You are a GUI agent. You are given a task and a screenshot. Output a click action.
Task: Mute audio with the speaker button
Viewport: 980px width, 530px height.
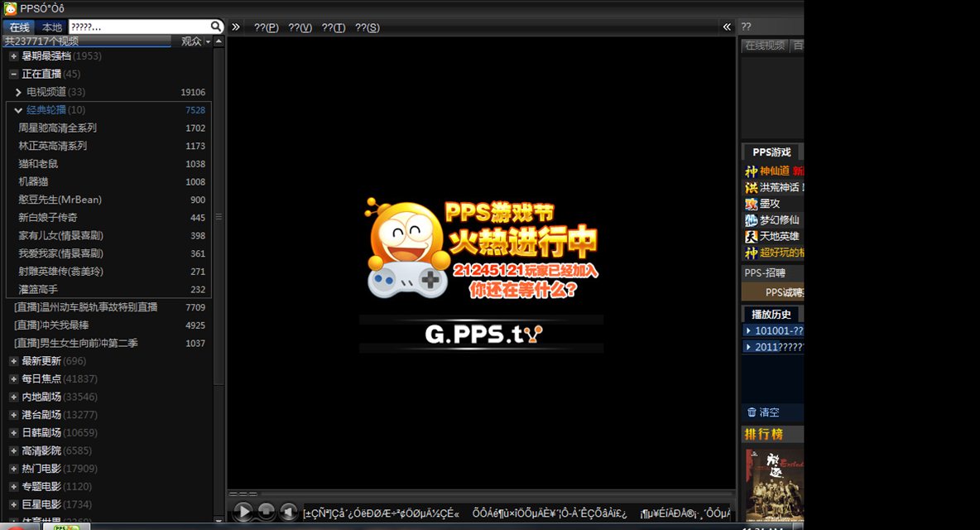tap(288, 512)
